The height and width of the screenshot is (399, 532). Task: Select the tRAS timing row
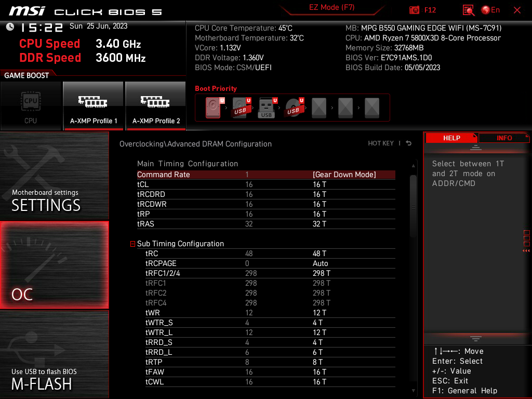266,224
